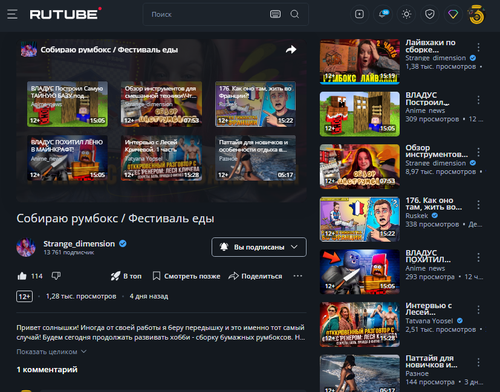Click the Поделиться button

click(x=255, y=276)
